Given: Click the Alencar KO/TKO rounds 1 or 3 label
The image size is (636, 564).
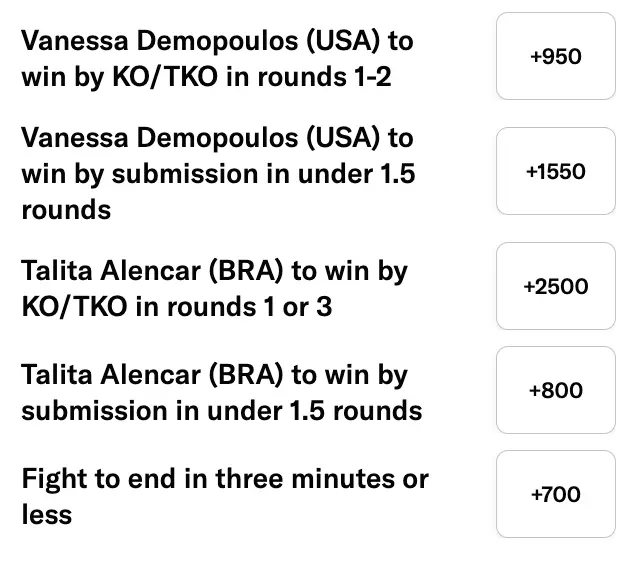Looking at the screenshot, I should [214, 288].
